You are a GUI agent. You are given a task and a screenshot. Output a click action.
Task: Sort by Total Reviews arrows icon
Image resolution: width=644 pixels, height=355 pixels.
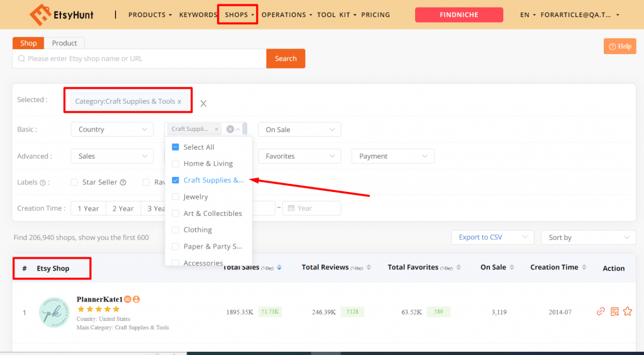point(369,268)
